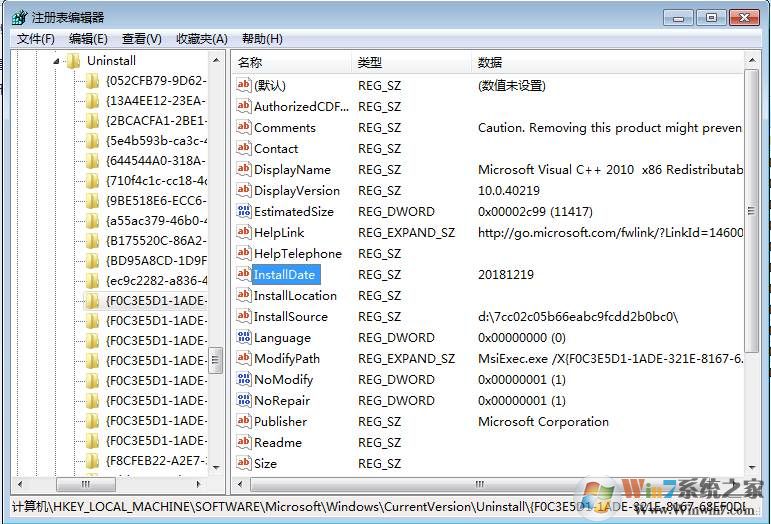Open the 查看(V) view menu
This screenshot has width=771, height=524.
tap(141, 39)
